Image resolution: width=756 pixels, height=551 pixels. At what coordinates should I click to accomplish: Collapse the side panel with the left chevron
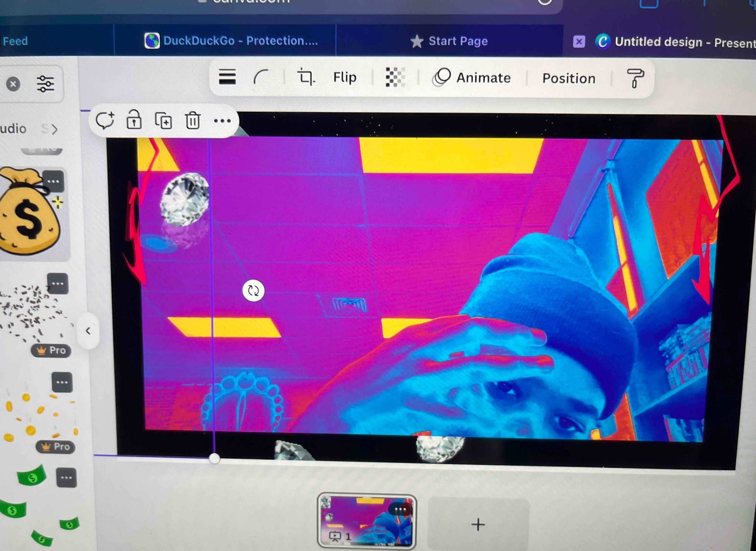tap(88, 331)
